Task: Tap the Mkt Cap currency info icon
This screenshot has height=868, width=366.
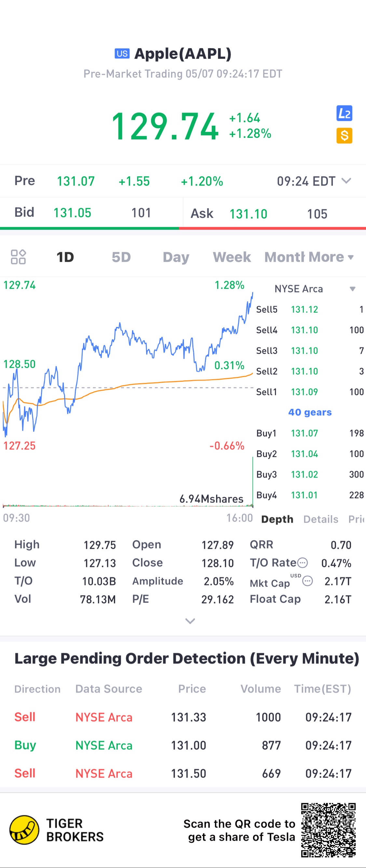Action: point(307,581)
